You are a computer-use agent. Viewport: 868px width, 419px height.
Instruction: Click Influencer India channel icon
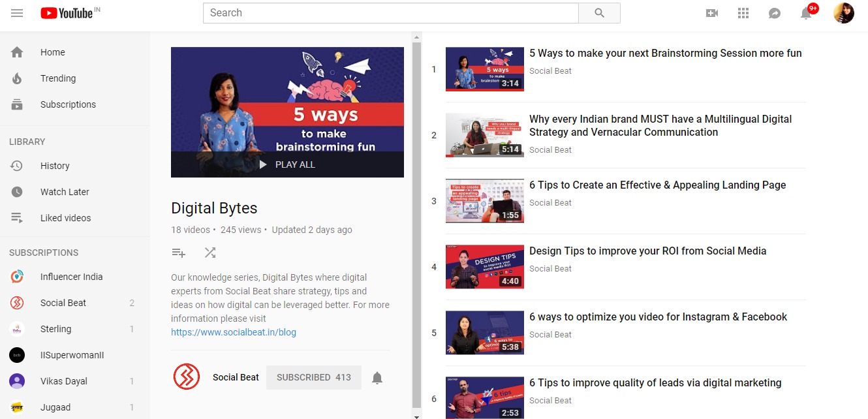[x=17, y=277]
